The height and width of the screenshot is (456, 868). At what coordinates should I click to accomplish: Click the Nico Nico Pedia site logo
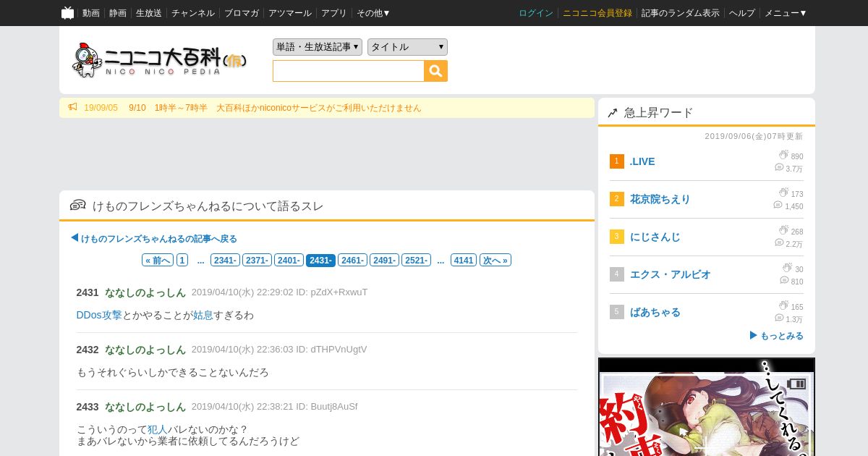pos(159,59)
